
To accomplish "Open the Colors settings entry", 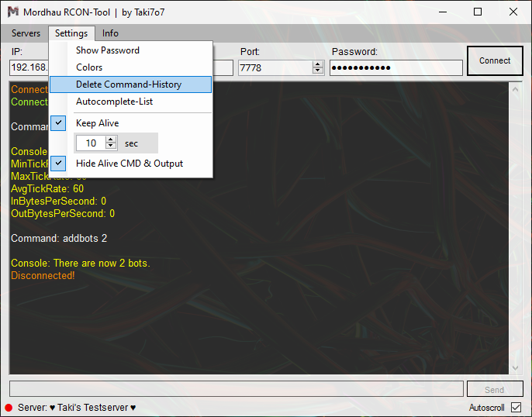I will click(x=130, y=67).
